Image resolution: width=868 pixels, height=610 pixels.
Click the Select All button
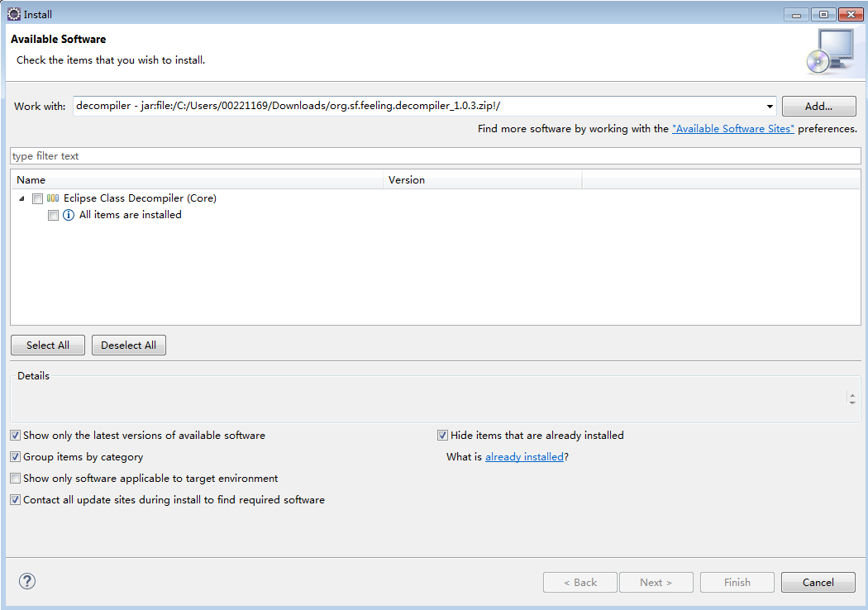click(48, 345)
